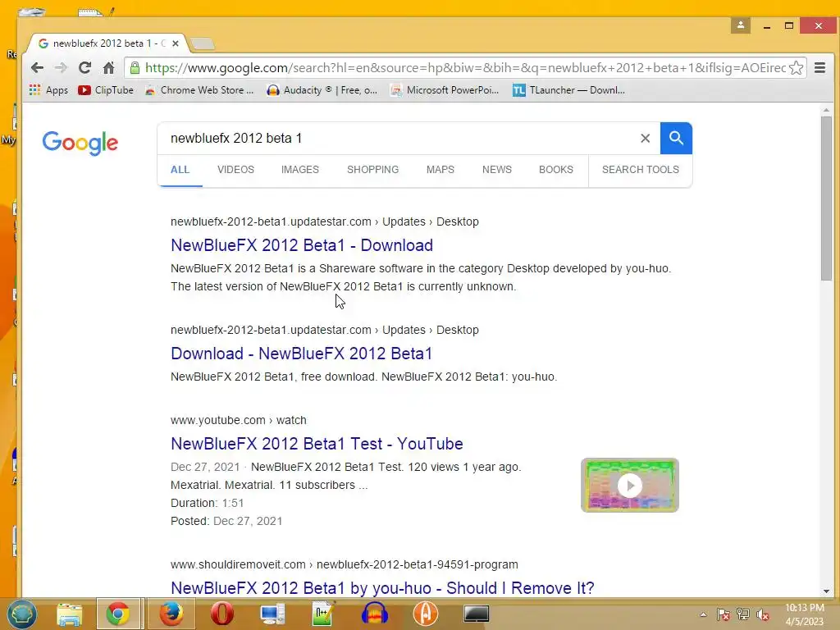This screenshot has width=840, height=630.
Task: Switch to the MAPS search tab
Action: [441, 170]
